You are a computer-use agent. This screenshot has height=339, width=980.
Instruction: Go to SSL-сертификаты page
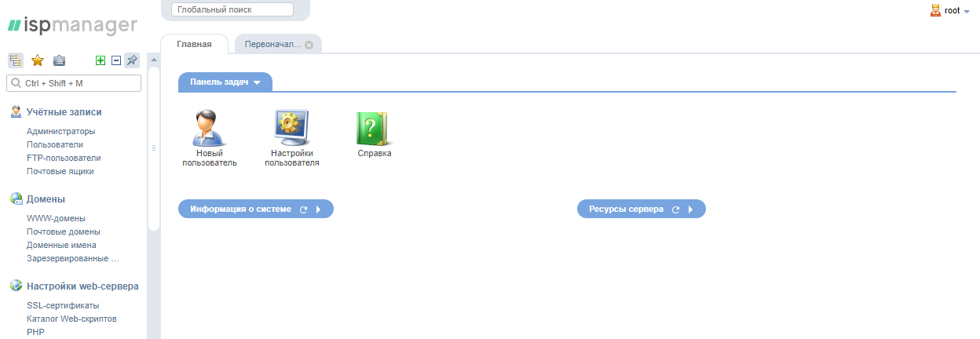(x=63, y=305)
